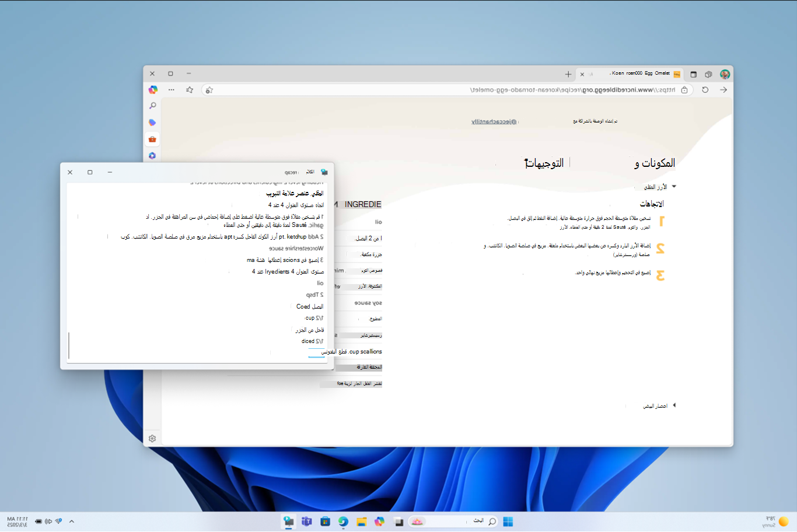Click add-to-favorites star in address bar

209,90
